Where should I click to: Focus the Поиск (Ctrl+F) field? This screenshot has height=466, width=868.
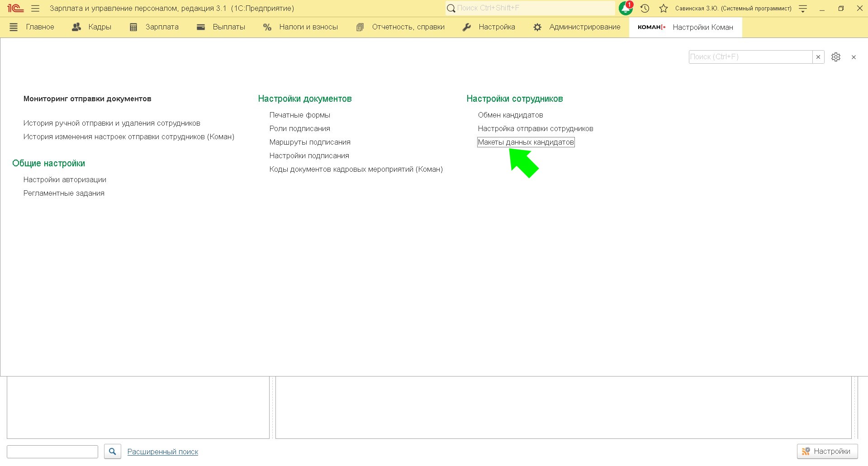(750, 57)
